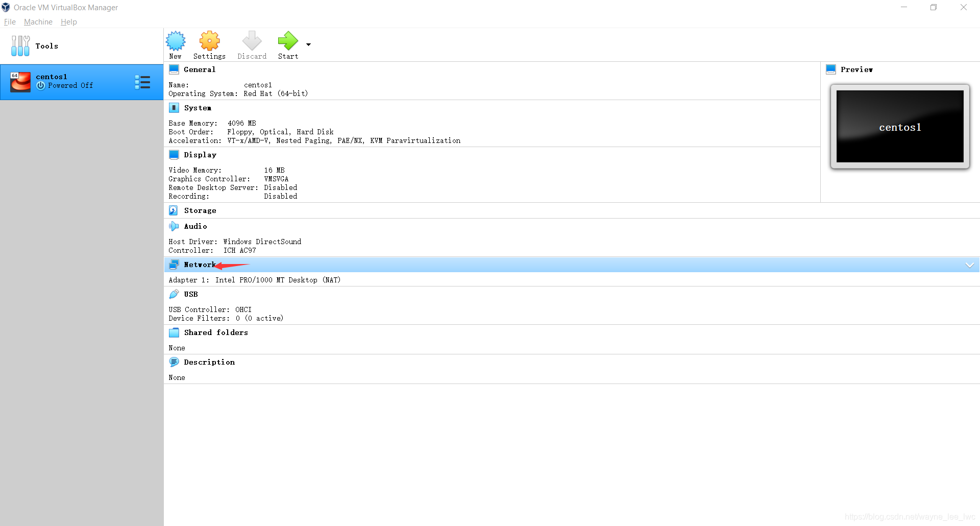Collapse the Network section chevron
Image resolution: width=980 pixels, height=526 pixels.
970,265
